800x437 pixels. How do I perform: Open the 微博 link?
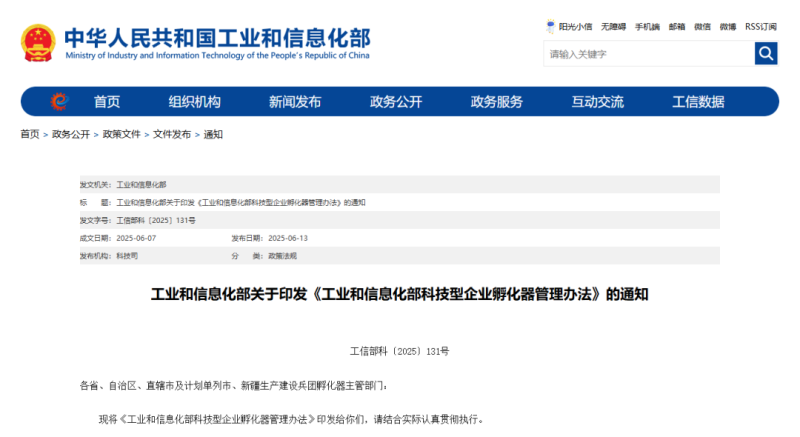[728, 26]
